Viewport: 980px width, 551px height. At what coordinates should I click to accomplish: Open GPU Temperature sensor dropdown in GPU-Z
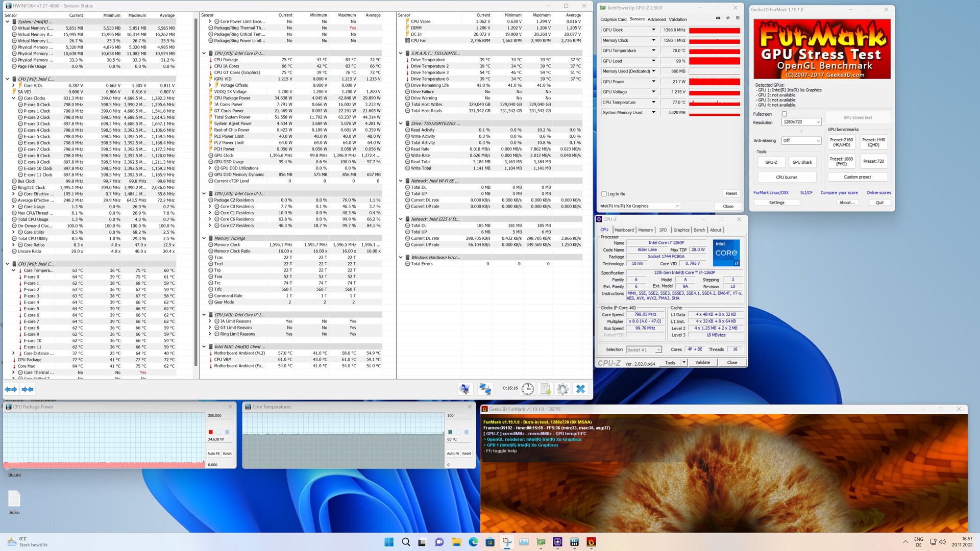[653, 51]
